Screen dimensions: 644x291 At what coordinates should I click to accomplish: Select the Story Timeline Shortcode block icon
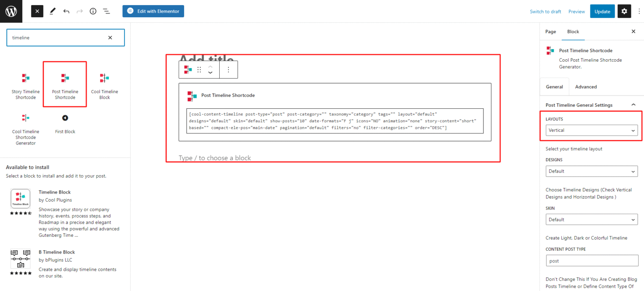pyautogui.click(x=26, y=78)
